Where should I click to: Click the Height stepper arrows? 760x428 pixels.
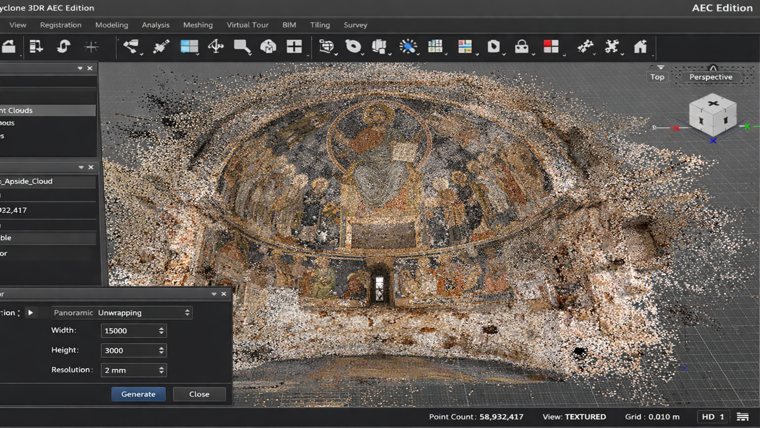click(x=161, y=350)
